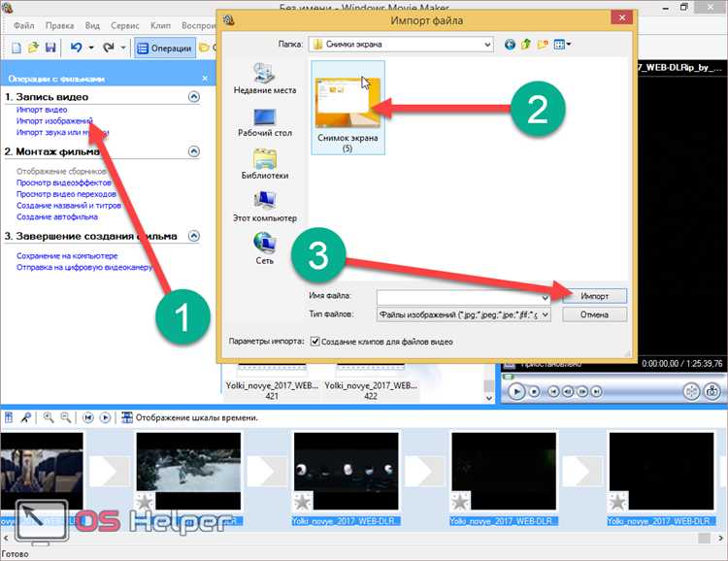Click seek bar in preview monitor
The image size is (728, 561).
tap(612, 377)
